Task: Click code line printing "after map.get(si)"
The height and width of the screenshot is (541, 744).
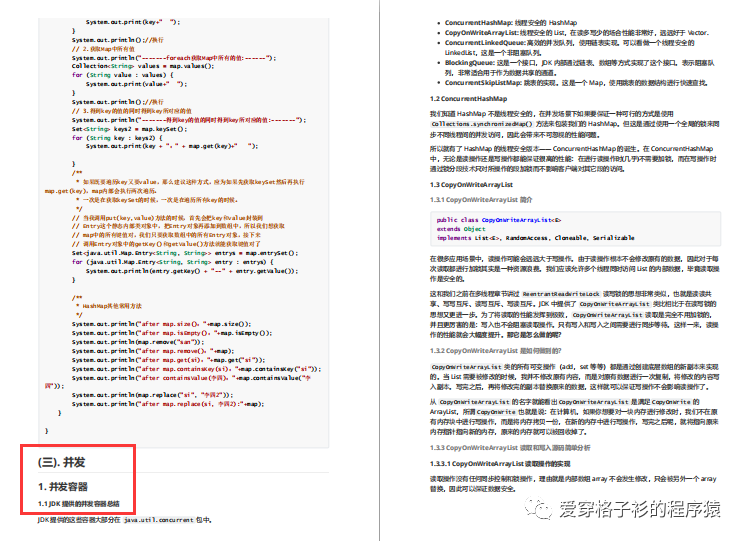Action: point(168,360)
